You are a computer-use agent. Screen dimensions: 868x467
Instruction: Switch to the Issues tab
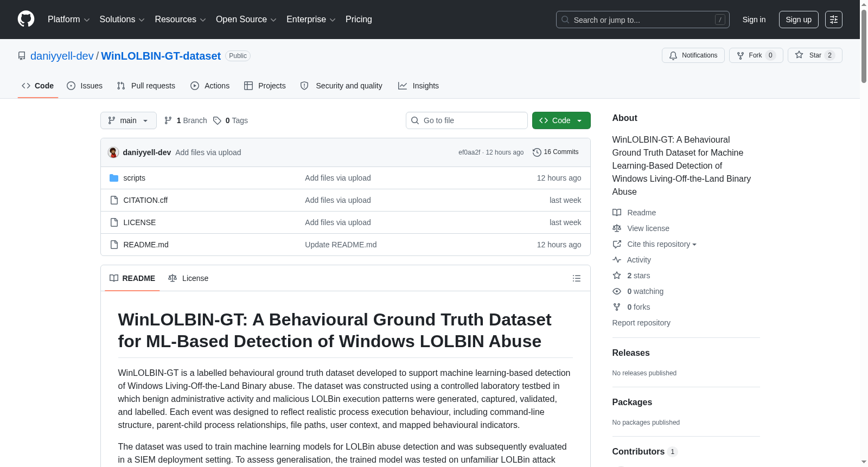pyautogui.click(x=85, y=86)
